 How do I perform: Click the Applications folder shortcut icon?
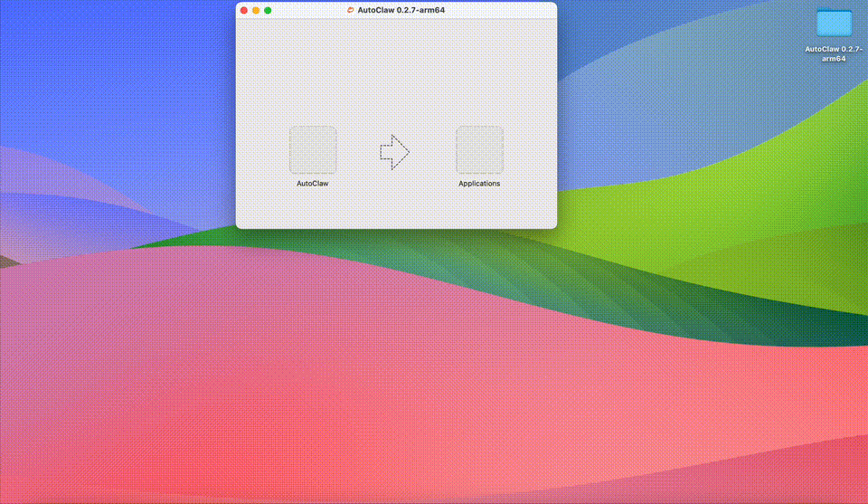click(479, 149)
